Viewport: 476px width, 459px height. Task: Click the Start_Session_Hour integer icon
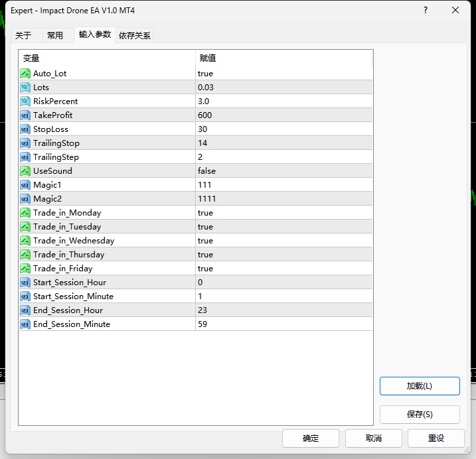pos(25,283)
